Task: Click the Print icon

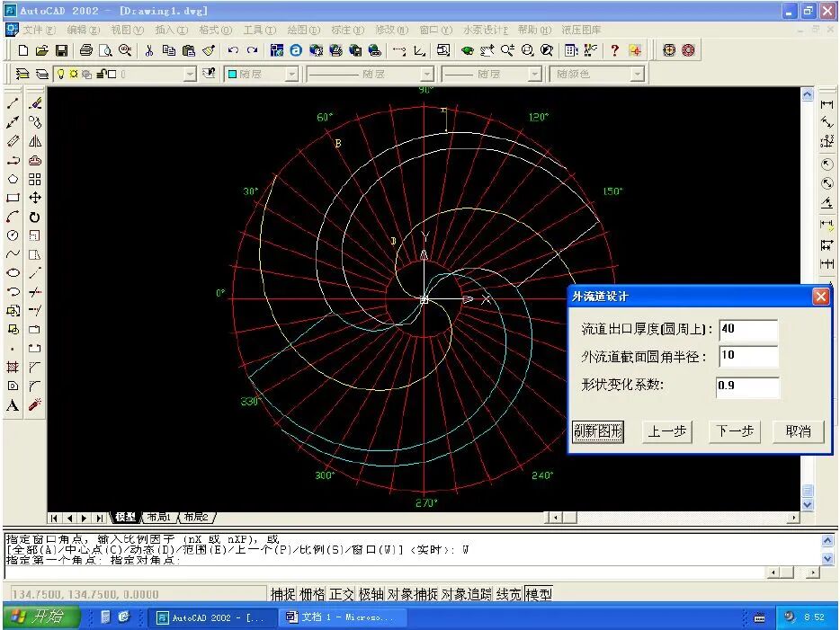Action: point(85,50)
